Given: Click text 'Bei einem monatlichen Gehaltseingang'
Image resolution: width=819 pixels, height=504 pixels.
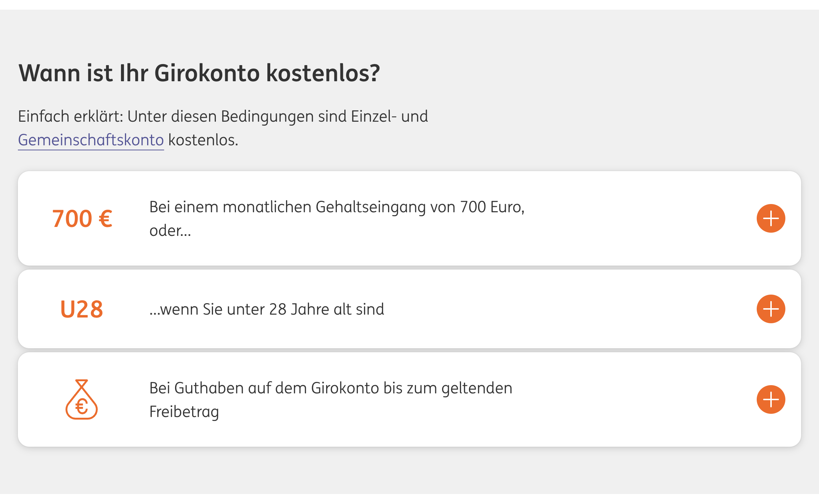Looking at the screenshot, I should pyautogui.click(x=287, y=207).
